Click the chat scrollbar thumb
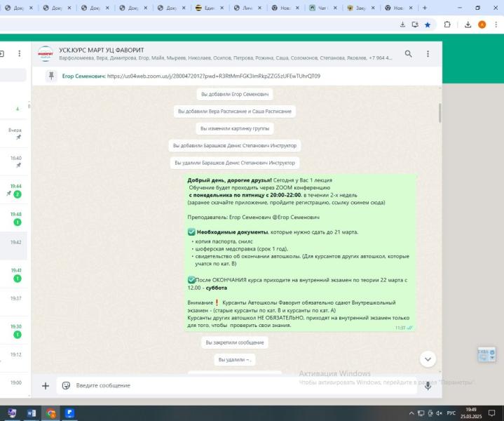The width and height of the screenshot is (504, 421). [440, 113]
